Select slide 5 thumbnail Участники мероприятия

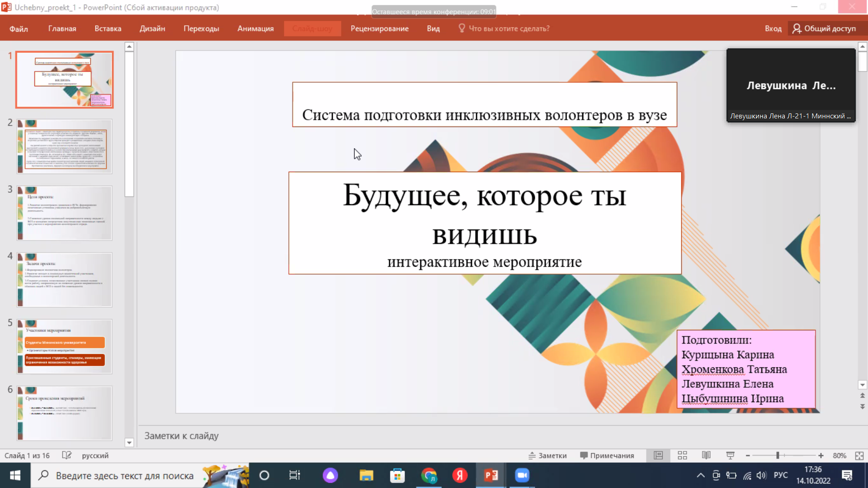click(x=65, y=347)
